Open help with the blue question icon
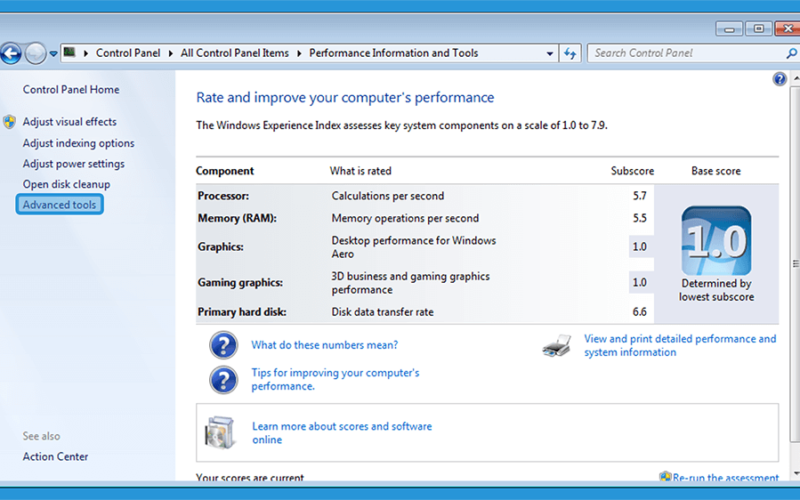The width and height of the screenshot is (800, 500). click(779, 79)
